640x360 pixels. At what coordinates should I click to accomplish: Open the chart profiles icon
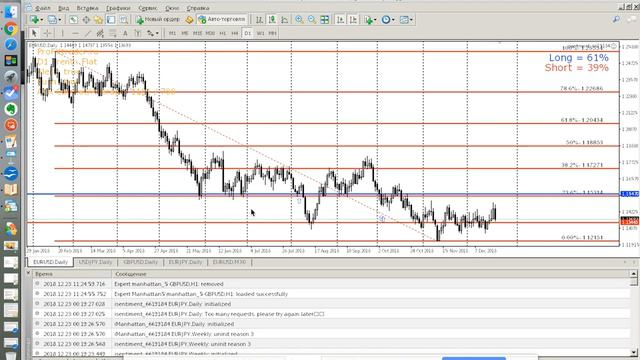(52, 20)
